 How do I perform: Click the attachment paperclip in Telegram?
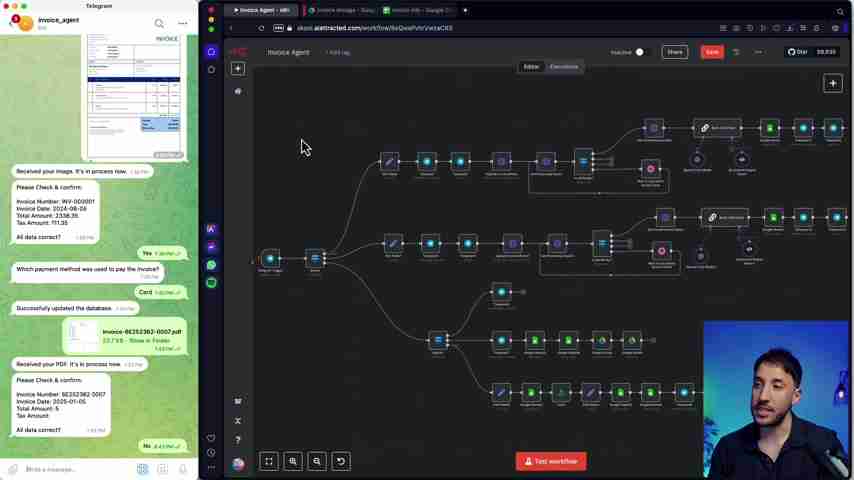13,469
